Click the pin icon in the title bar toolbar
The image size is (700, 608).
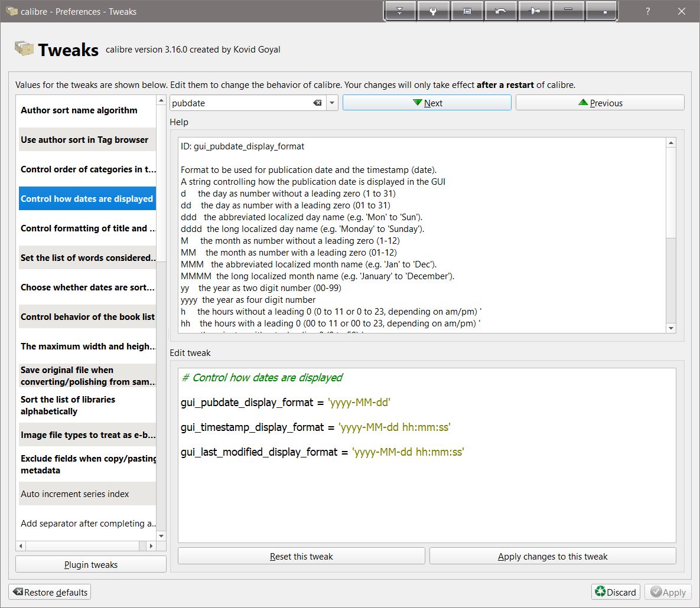click(535, 11)
